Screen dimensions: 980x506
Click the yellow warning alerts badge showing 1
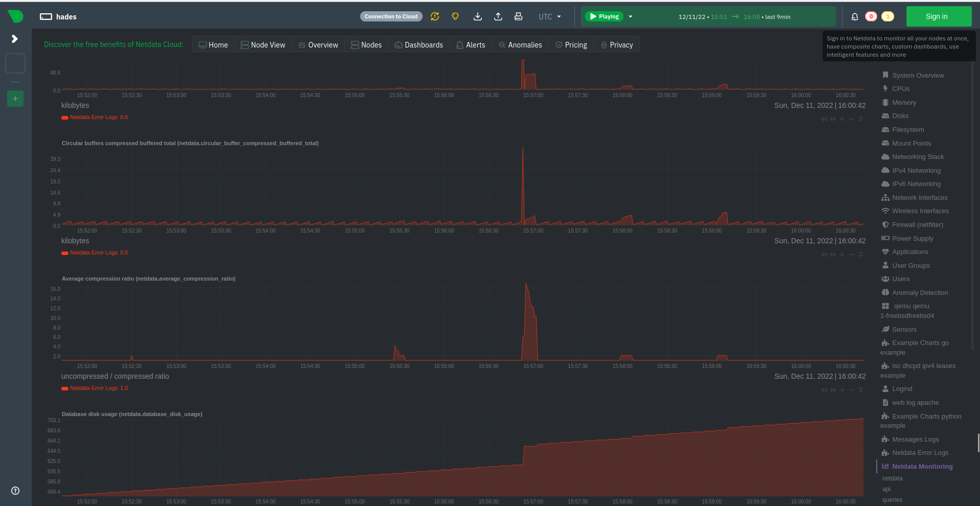click(x=888, y=16)
